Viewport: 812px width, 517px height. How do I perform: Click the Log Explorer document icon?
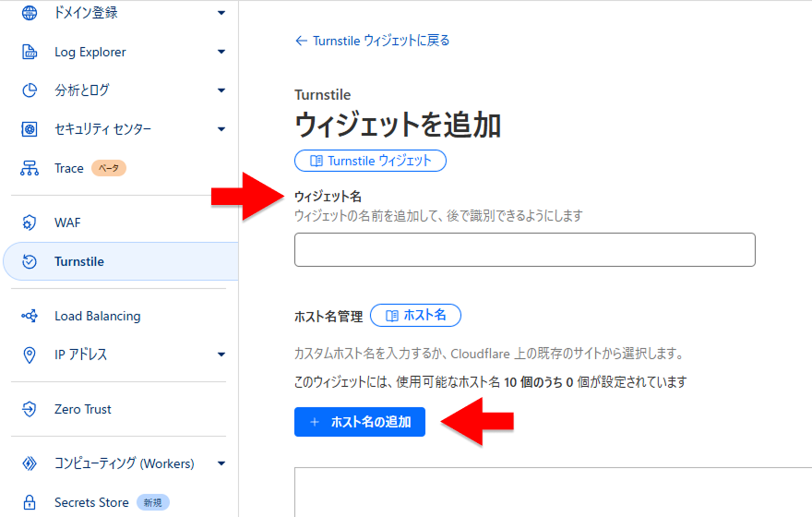tap(30, 52)
